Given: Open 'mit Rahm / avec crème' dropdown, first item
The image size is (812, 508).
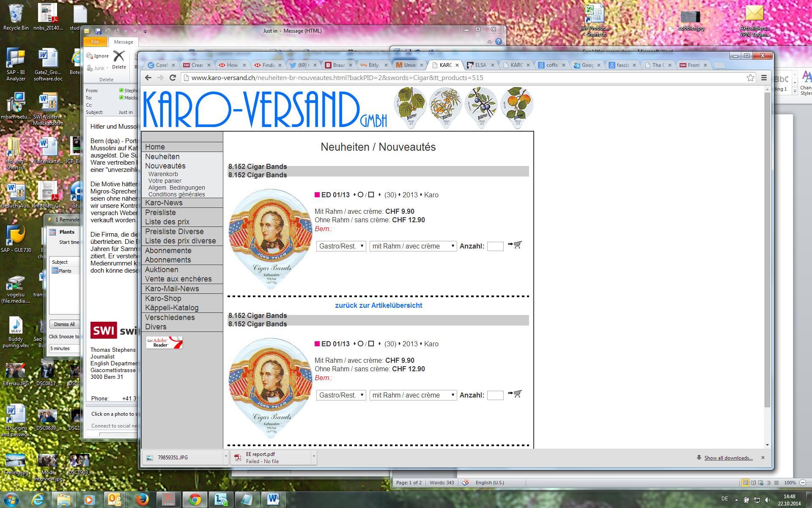Looking at the screenshot, I should 413,246.
